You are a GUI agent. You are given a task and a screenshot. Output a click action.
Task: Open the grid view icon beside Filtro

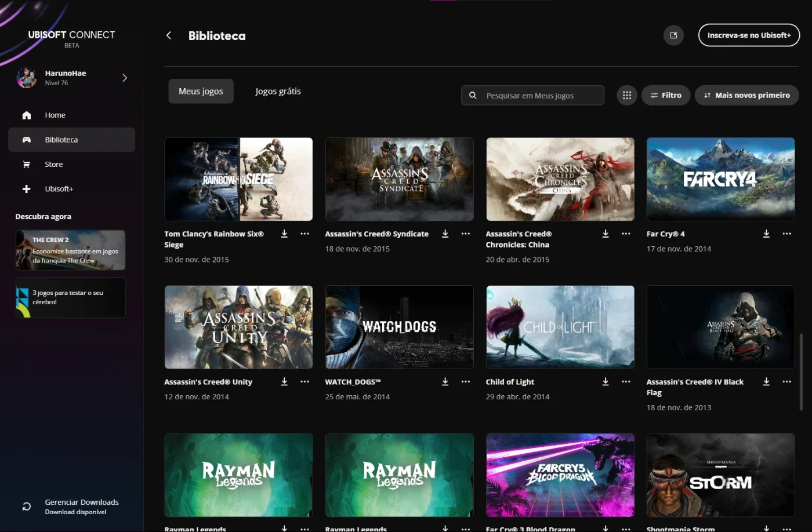627,95
